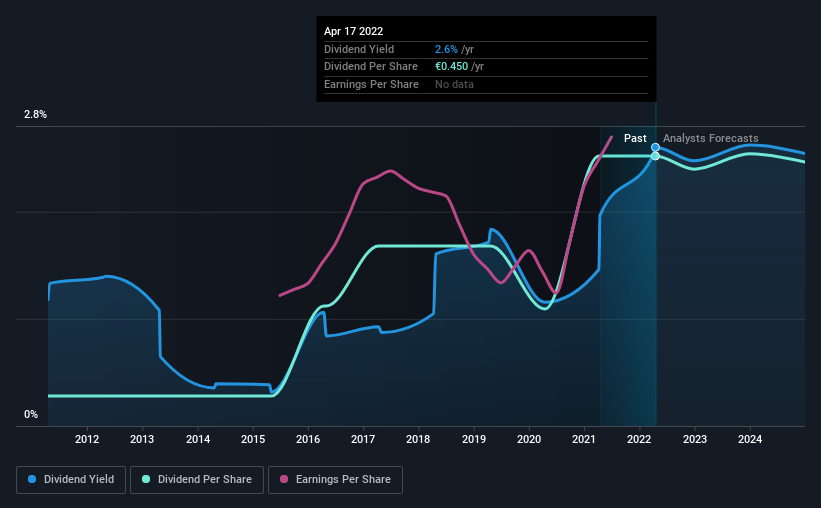The image size is (821, 508).
Task: Click the 2014 x-axis label
Action: [x=198, y=439]
